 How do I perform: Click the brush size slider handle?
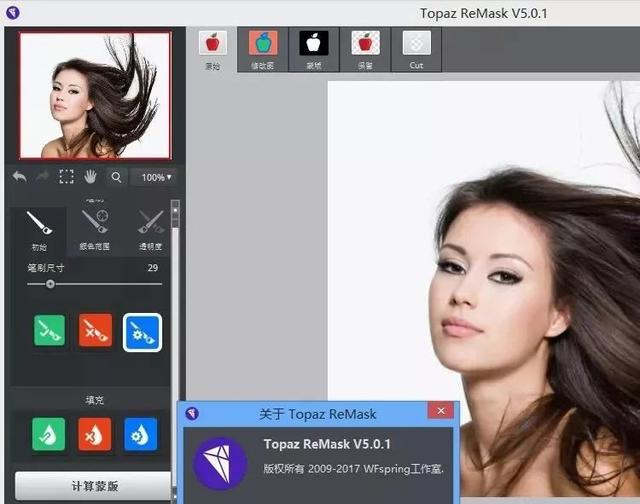50,284
